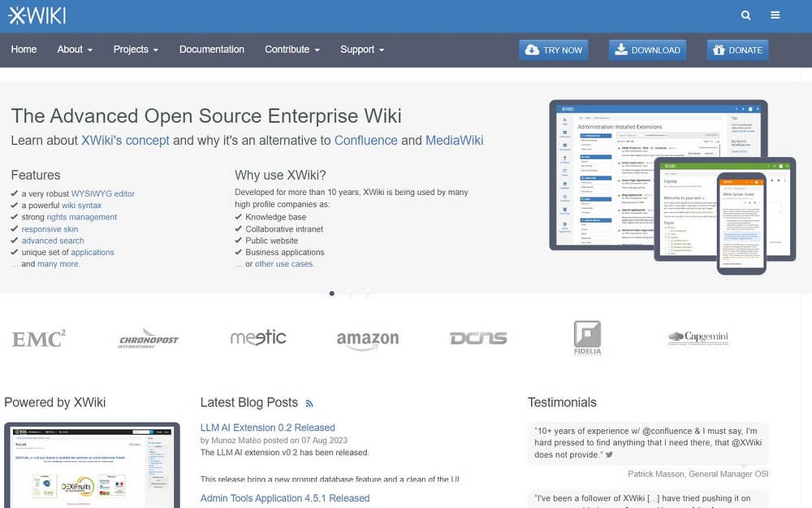Click the TRY NOW button
This screenshot has width=812, height=508.
click(555, 50)
